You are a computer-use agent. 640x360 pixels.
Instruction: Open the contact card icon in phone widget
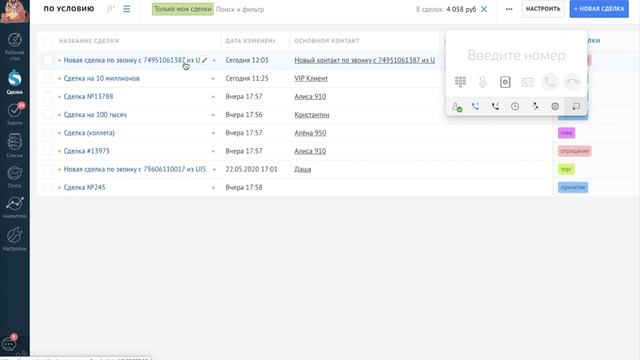click(528, 82)
